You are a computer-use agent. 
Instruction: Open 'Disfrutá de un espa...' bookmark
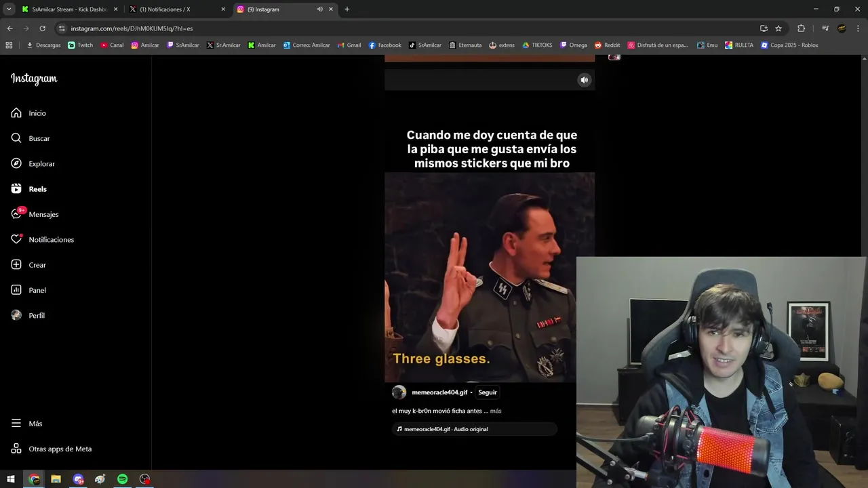tap(658, 45)
